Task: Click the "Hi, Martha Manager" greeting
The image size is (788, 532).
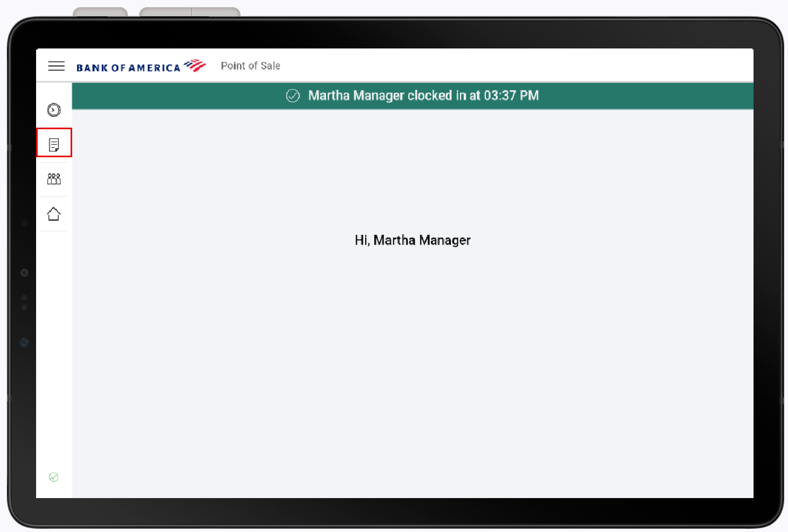Action: point(413,240)
